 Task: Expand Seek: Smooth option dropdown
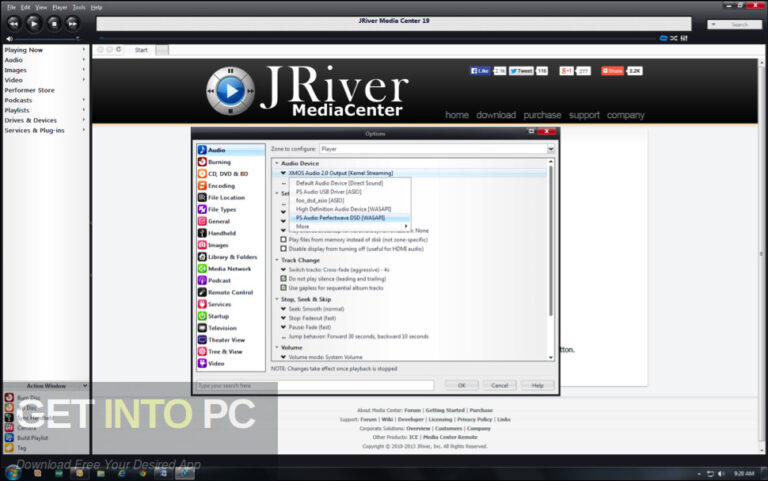point(283,309)
